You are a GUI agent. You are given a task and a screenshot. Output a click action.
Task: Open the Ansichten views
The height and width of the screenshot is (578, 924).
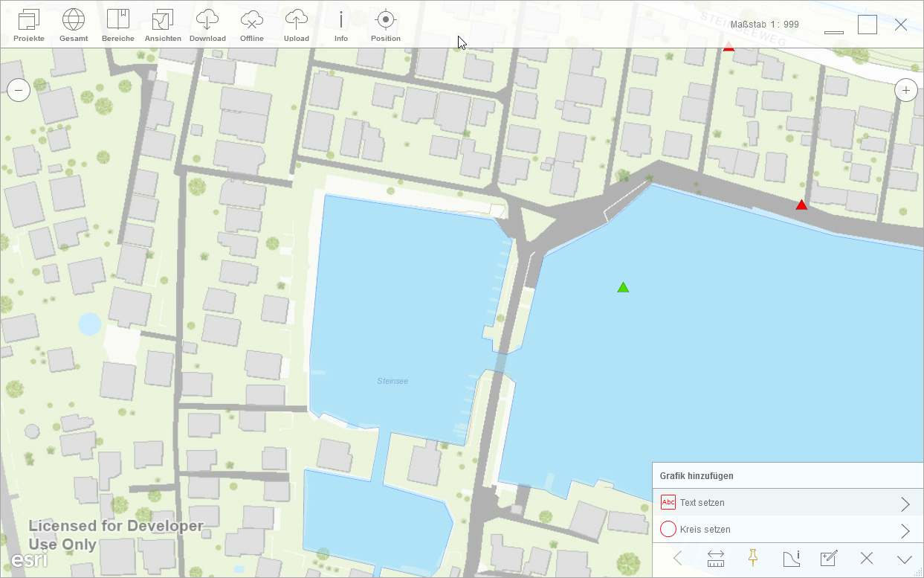pyautogui.click(x=163, y=25)
